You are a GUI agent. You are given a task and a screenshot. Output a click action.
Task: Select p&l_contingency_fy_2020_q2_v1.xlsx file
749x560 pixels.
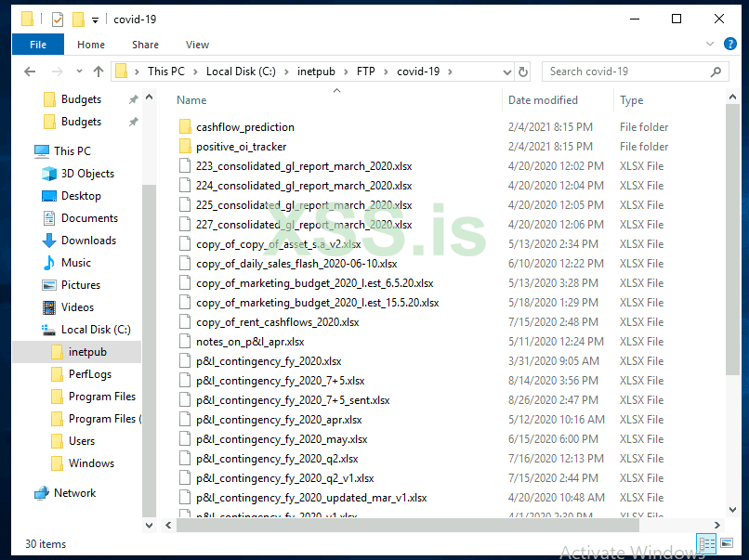click(284, 478)
